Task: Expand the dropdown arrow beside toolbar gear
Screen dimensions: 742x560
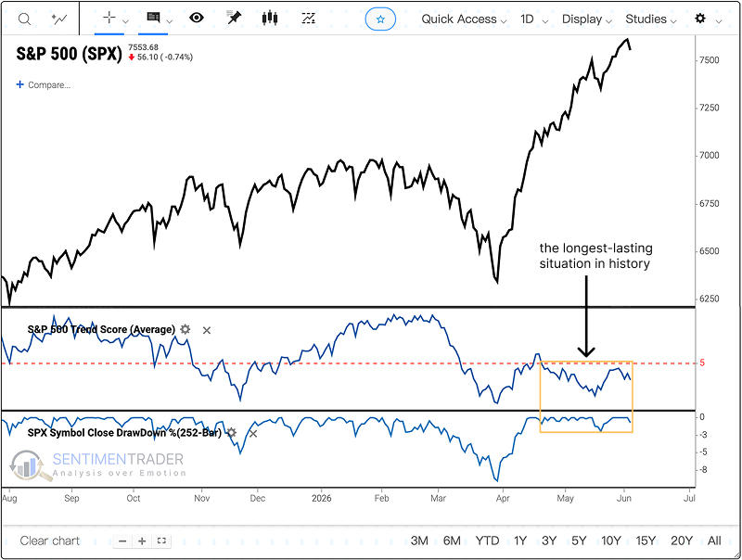Action: (718, 21)
